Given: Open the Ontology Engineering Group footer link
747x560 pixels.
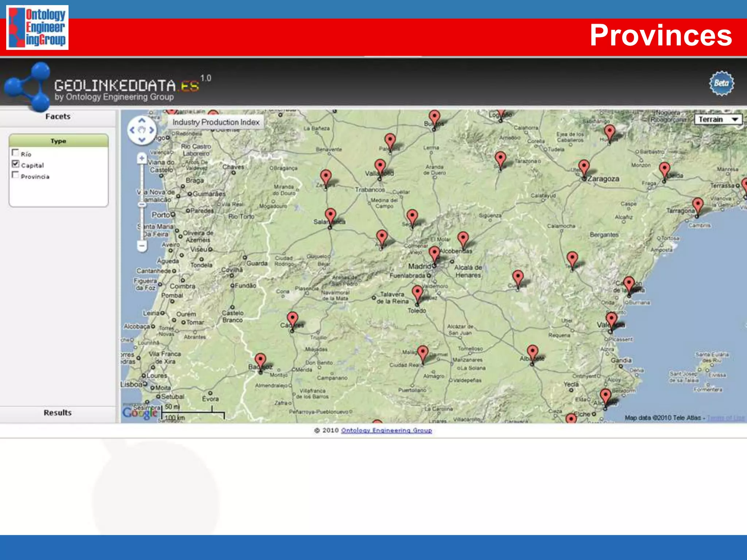Looking at the screenshot, I should [x=386, y=431].
